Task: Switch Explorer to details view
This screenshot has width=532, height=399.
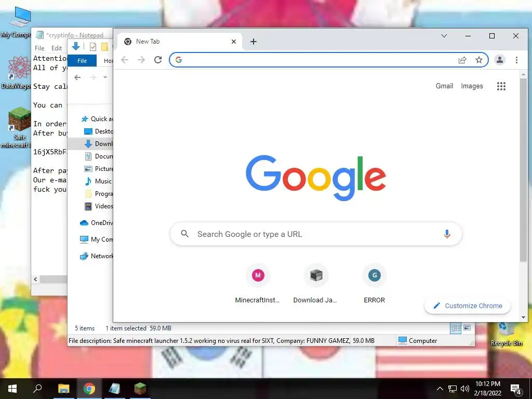Action: (x=456, y=328)
